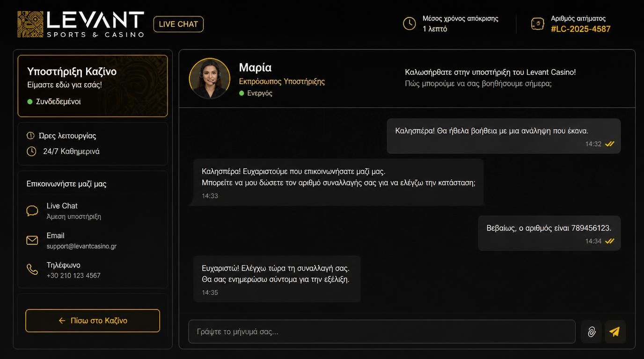This screenshot has height=359, width=644.
Task: Click the 24/7 clock icon
Action: (x=31, y=151)
